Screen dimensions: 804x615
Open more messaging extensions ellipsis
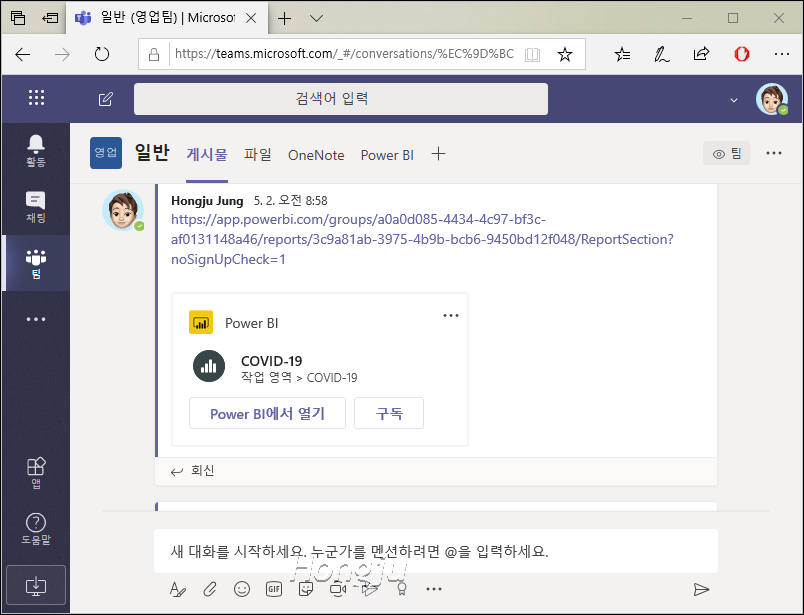pyautogui.click(x=434, y=589)
